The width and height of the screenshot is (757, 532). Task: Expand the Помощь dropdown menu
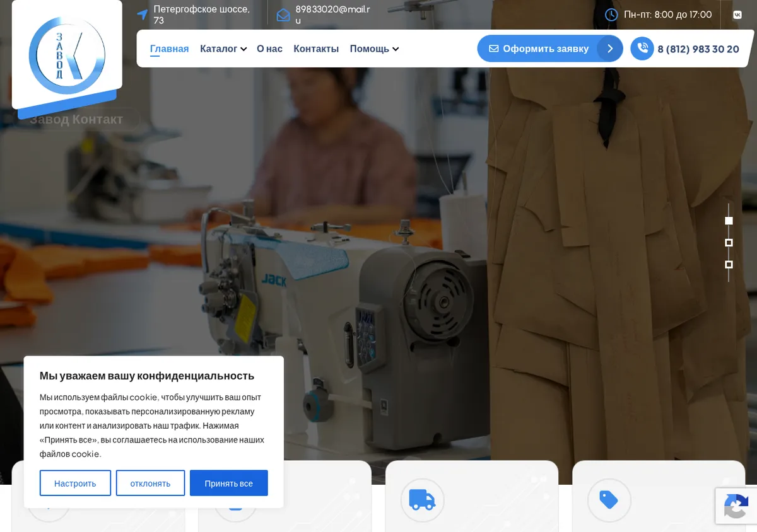[x=374, y=49]
